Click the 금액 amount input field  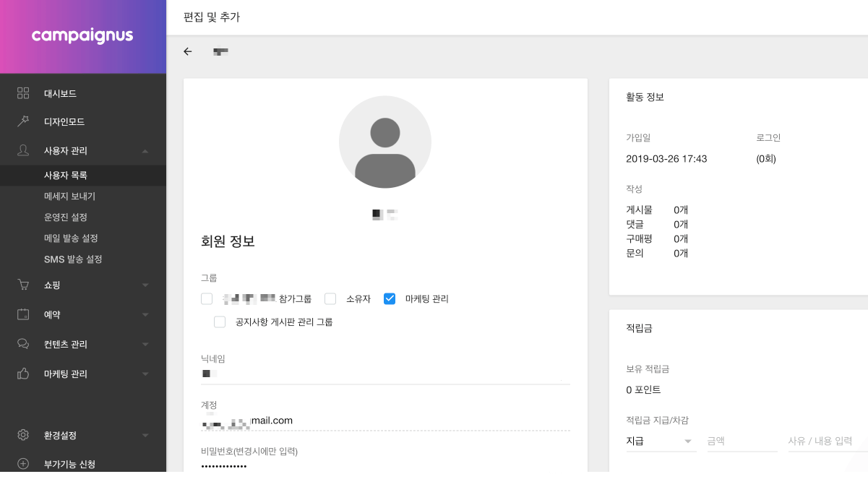pyautogui.click(x=742, y=441)
